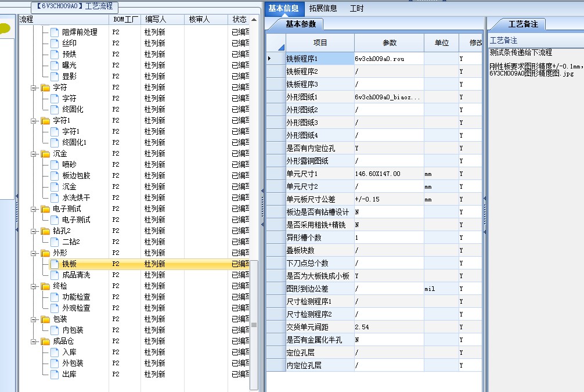Click the 曝光 step page icon
Image resolution: width=584 pixels, height=392 pixels.
coord(55,65)
